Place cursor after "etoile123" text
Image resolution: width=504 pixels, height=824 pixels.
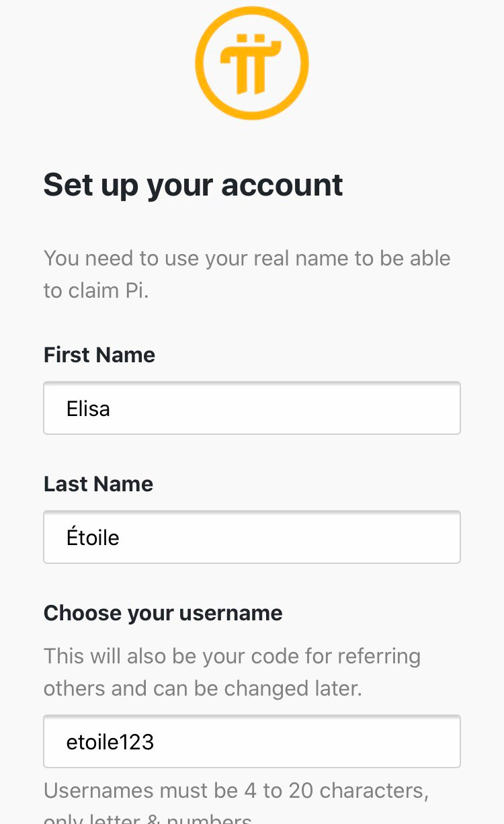click(155, 742)
